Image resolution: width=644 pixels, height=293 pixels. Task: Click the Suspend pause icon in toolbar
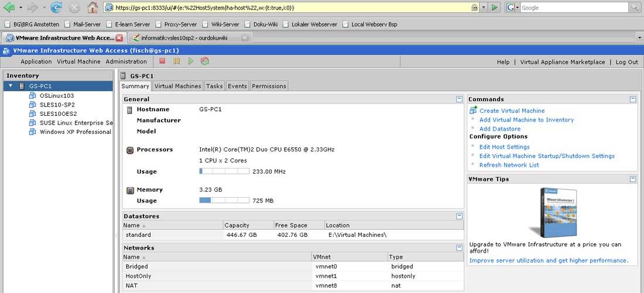(x=176, y=61)
